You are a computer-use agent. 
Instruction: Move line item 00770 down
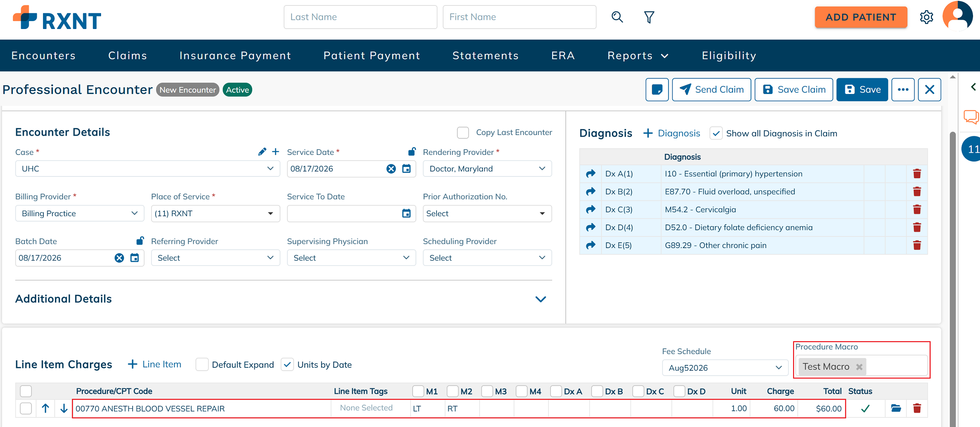[64, 408]
